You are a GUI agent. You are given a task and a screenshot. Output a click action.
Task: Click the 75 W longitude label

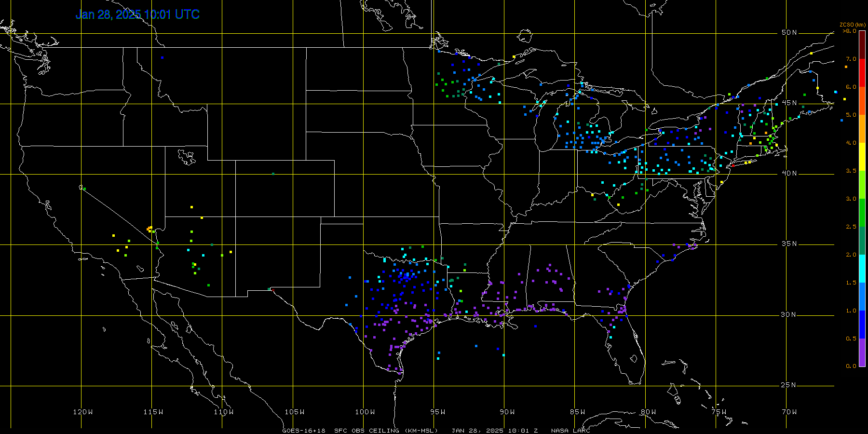[x=719, y=412]
